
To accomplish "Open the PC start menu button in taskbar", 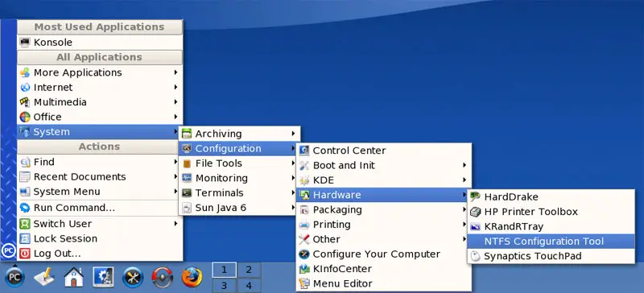I will [14, 277].
